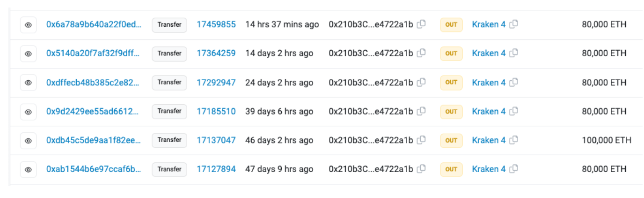Click Transfer badge in 47 days ago row

click(169, 169)
